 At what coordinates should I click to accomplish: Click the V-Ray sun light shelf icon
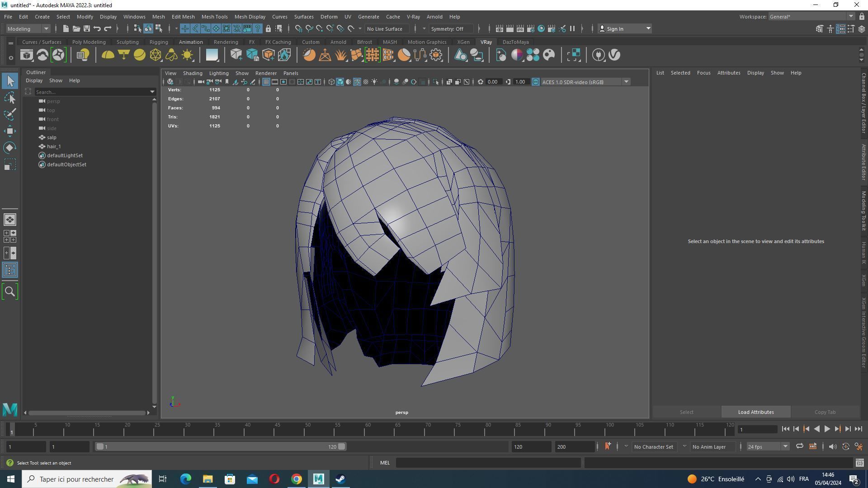187,55
